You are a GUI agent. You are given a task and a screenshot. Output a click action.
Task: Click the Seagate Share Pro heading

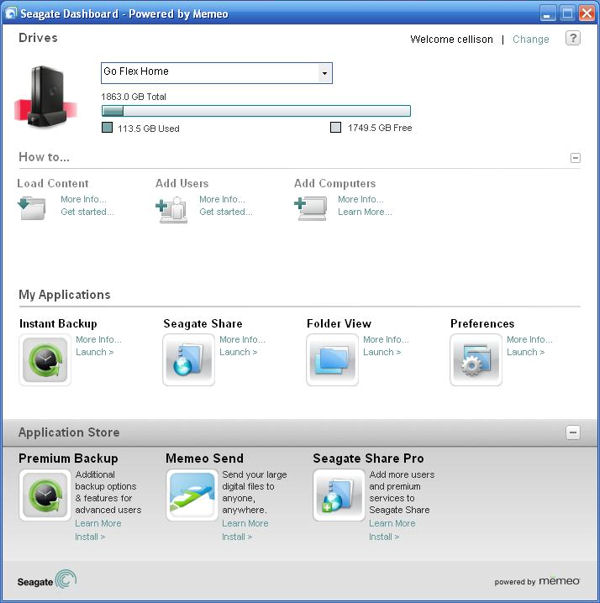pyautogui.click(x=368, y=458)
